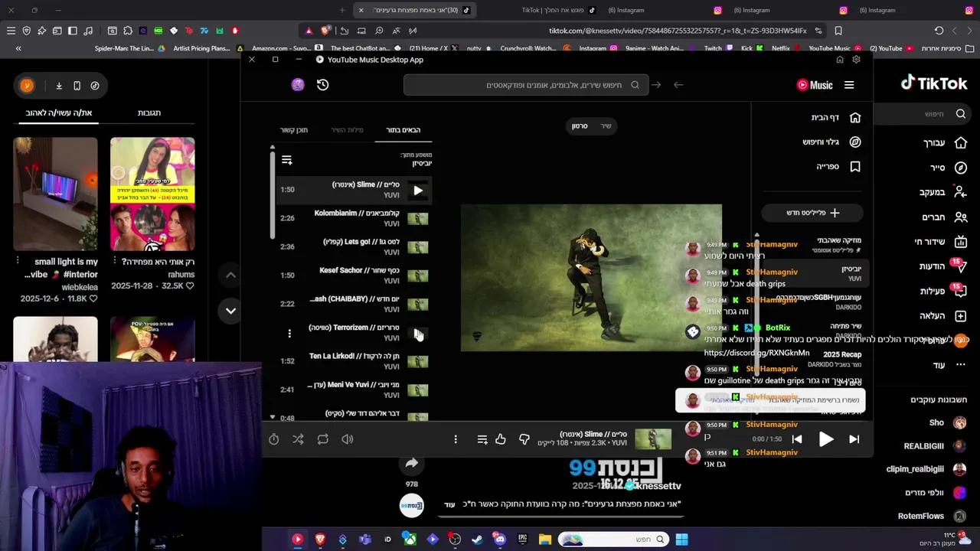The image size is (980, 551).
Task: Open small light is my vibe video
Action: [55, 194]
